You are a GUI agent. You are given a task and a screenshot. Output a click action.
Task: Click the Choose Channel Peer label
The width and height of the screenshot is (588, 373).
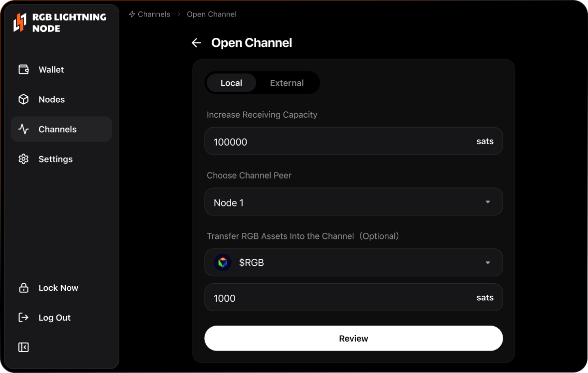(249, 175)
